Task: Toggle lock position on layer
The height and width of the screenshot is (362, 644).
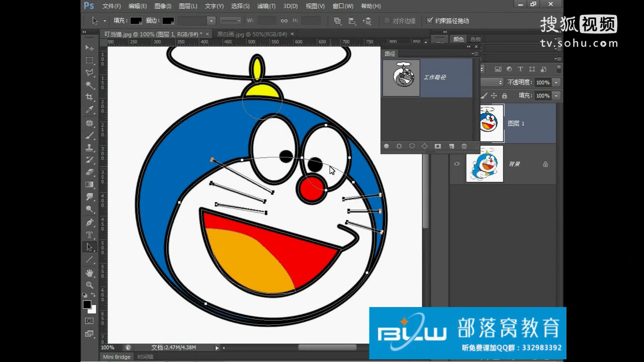Action: pyautogui.click(x=494, y=96)
